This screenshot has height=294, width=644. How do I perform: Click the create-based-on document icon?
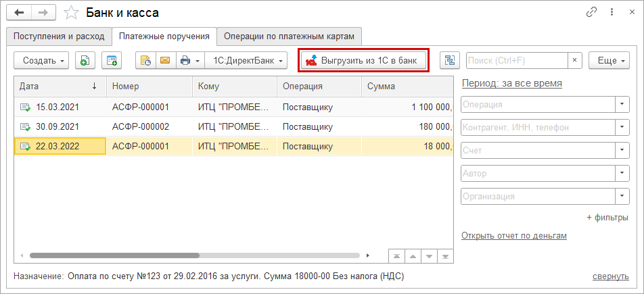111,60
